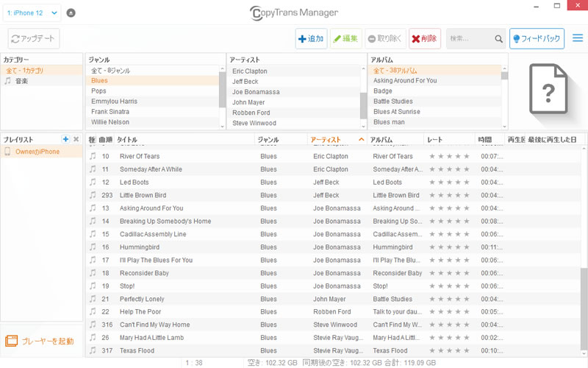Select Eric Clapton in artist list
Image resolution: width=588 pixels, height=368 pixels.
point(294,71)
